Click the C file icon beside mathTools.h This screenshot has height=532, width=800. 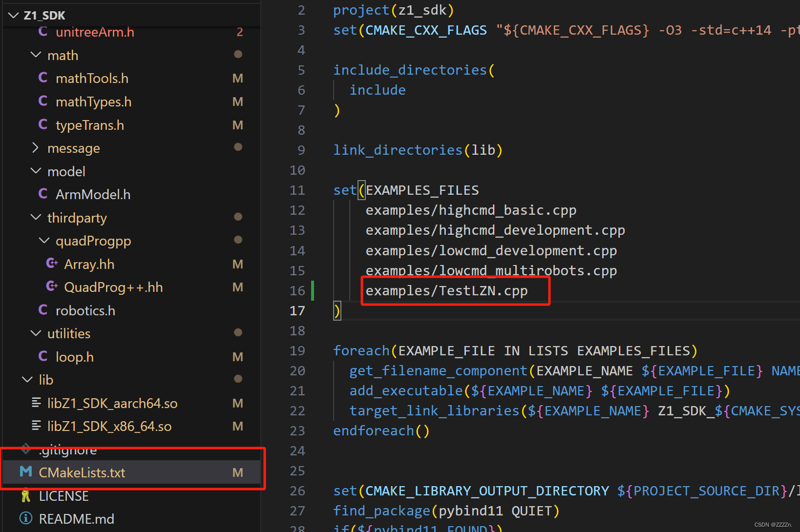(x=43, y=78)
